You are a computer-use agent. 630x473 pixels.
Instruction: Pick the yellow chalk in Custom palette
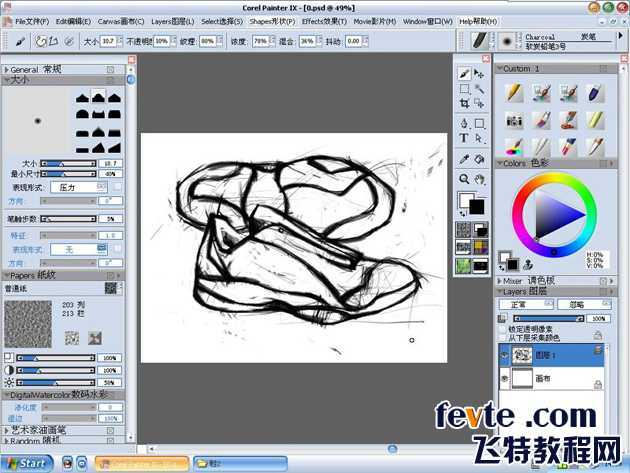[x=595, y=120]
